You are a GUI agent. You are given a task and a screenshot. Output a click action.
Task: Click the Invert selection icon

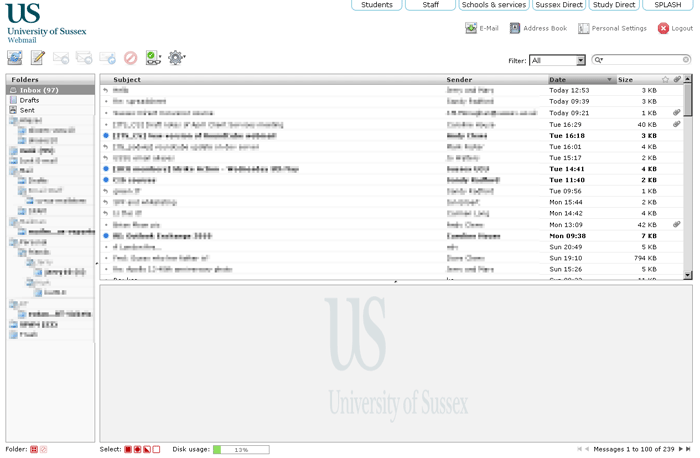[x=147, y=449]
